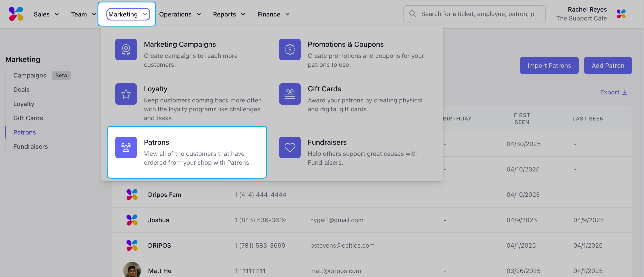Select Deals in Marketing sidebar

pyautogui.click(x=22, y=90)
